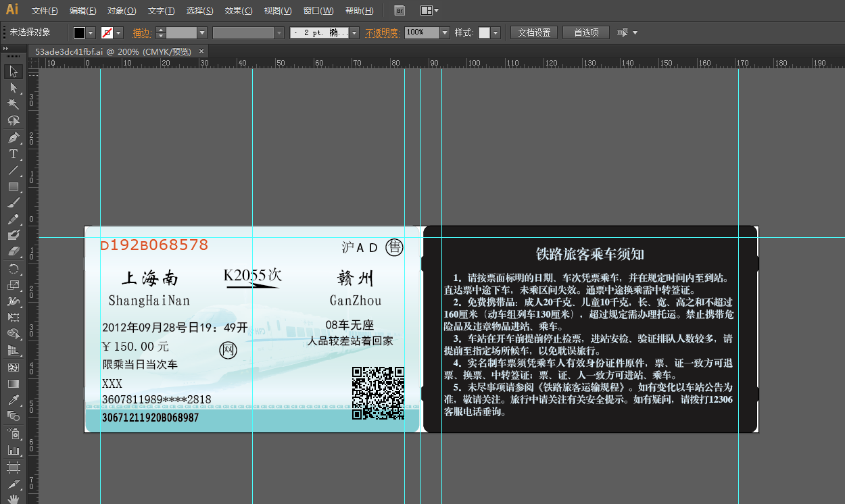The height and width of the screenshot is (504, 845).
Task: Click the black fill color swatch
Action: point(80,32)
